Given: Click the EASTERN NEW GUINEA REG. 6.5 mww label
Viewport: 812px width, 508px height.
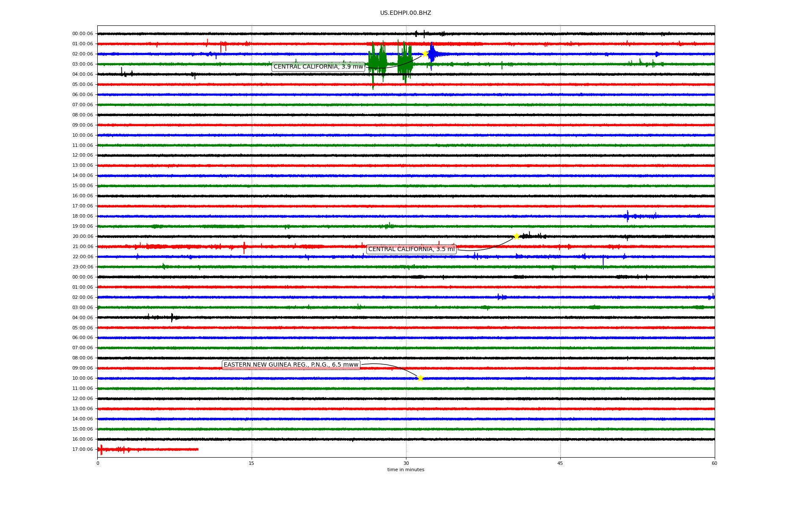Looking at the screenshot, I should tap(291, 365).
